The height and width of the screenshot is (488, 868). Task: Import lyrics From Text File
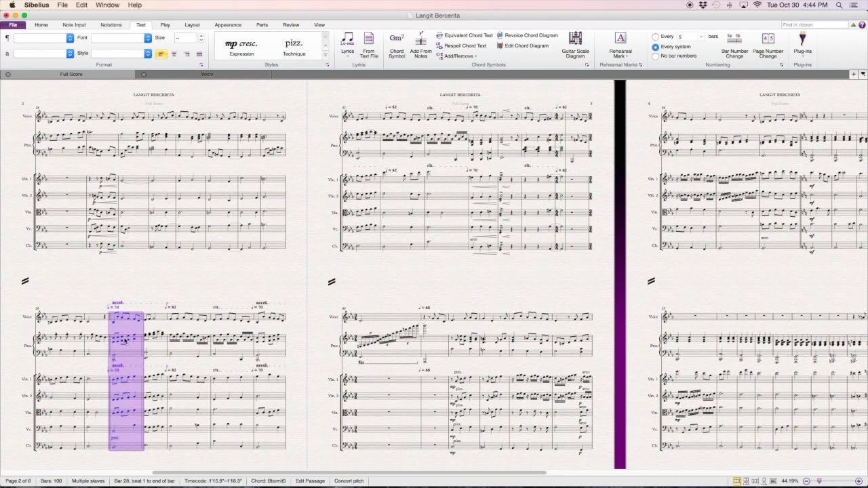369,45
